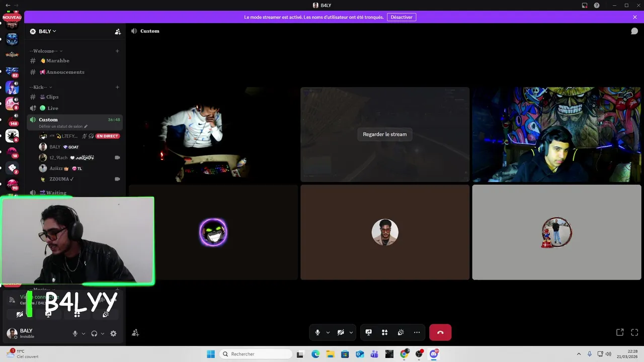Toggle user panel microphone mute

pyautogui.click(x=75, y=333)
